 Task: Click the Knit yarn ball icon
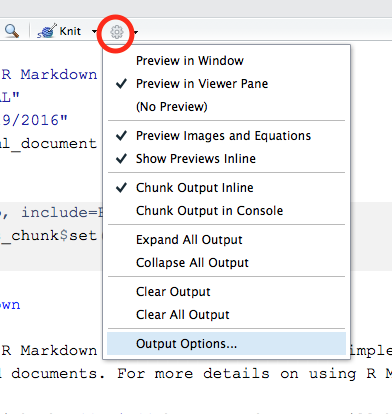tap(47, 31)
